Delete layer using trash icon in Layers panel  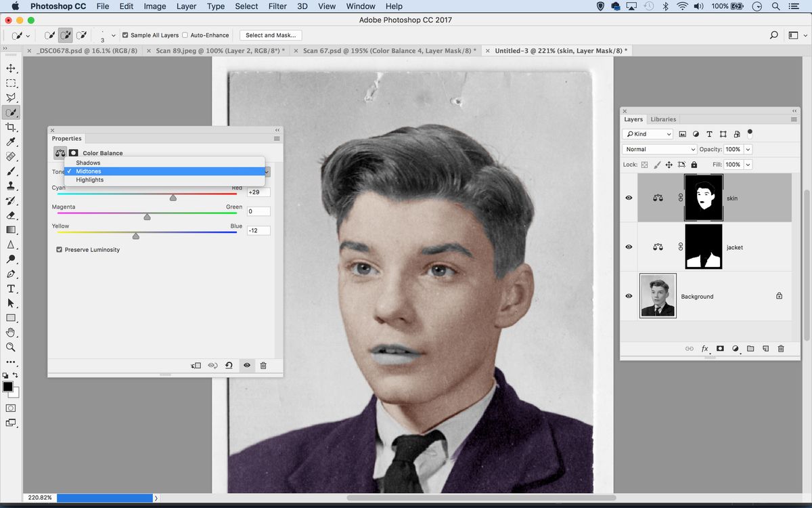click(781, 349)
